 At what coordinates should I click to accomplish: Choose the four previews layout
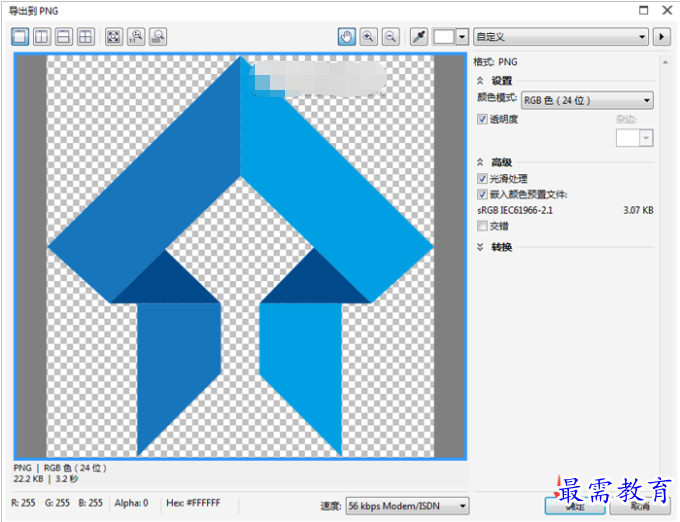click(85, 36)
